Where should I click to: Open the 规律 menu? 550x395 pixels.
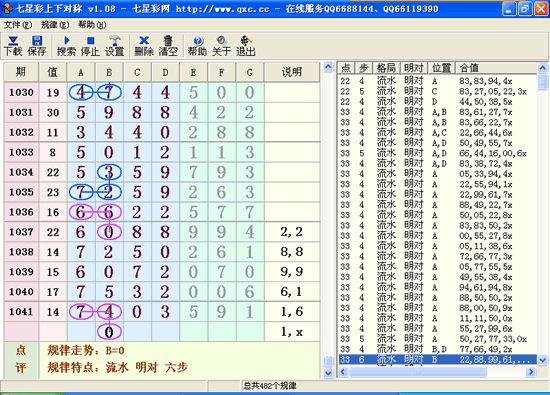point(55,25)
